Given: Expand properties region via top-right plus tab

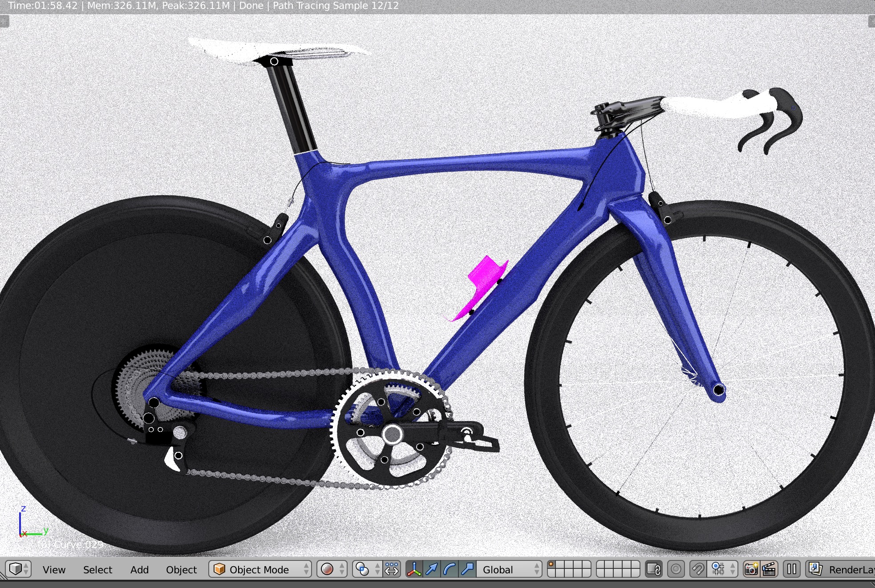Looking at the screenshot, I should [871, 21].
